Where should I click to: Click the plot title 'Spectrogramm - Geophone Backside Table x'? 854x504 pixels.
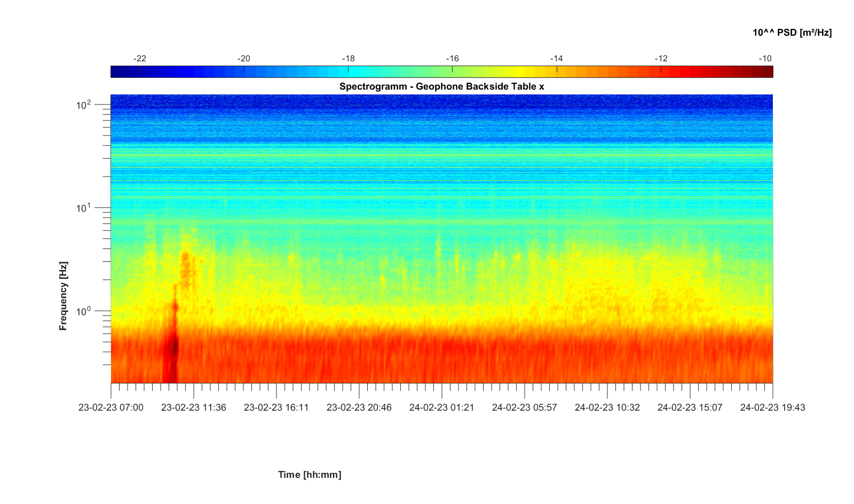pos(442,86)
